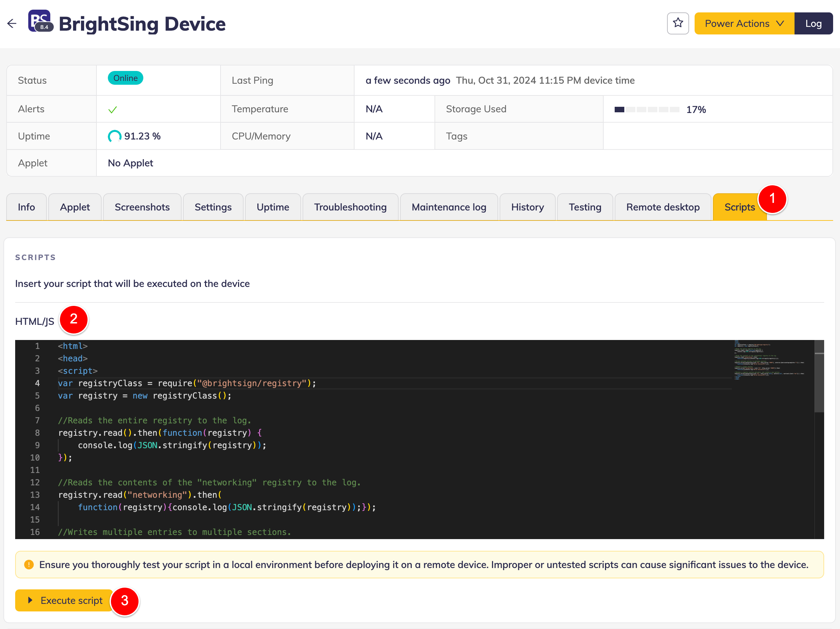The width and height of the screenshot is (840, 629).
Task: Click line 4 in the code editor
Action: point(187,383)
